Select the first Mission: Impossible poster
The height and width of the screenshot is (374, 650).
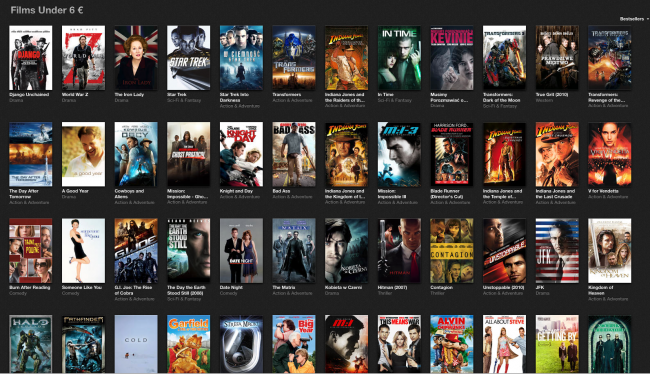347,344
